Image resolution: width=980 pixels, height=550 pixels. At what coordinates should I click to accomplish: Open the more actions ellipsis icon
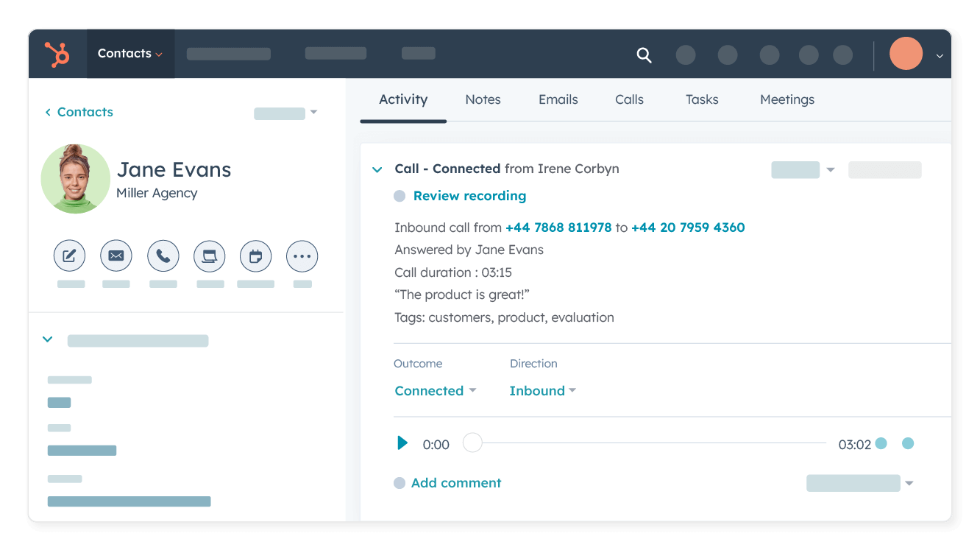point(302,256)
